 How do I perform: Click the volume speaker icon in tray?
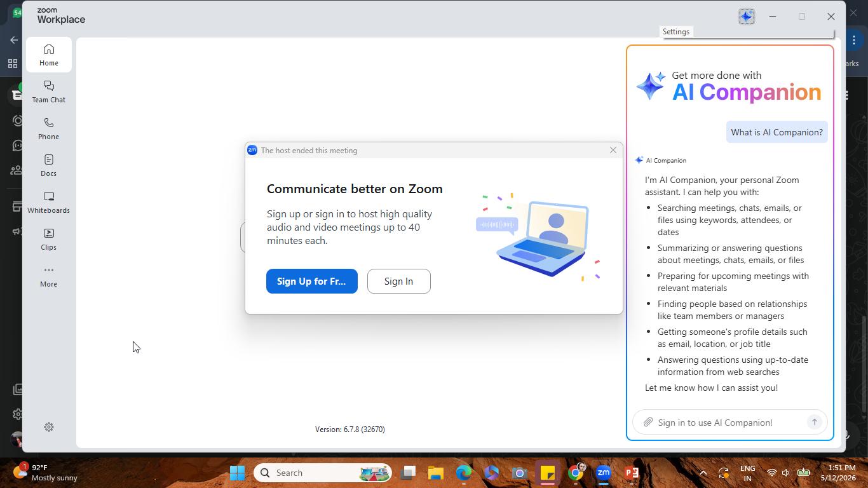coord(786,473)
